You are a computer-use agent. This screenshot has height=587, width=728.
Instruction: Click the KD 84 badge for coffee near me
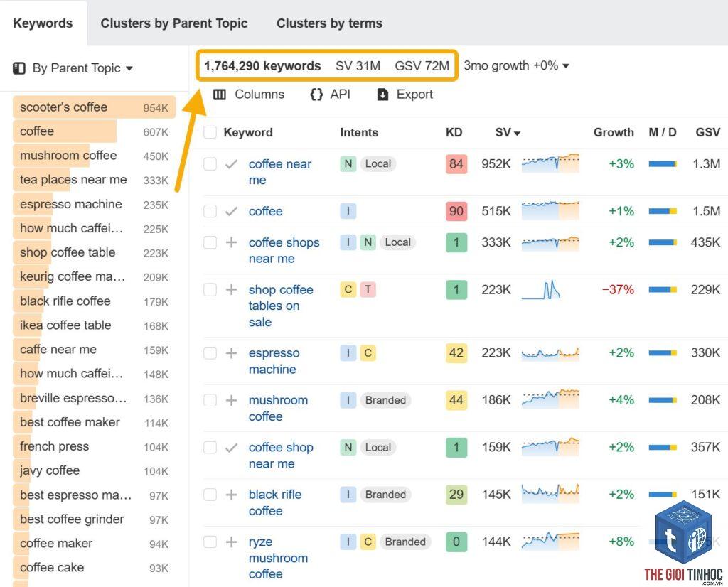pos(456,163)
